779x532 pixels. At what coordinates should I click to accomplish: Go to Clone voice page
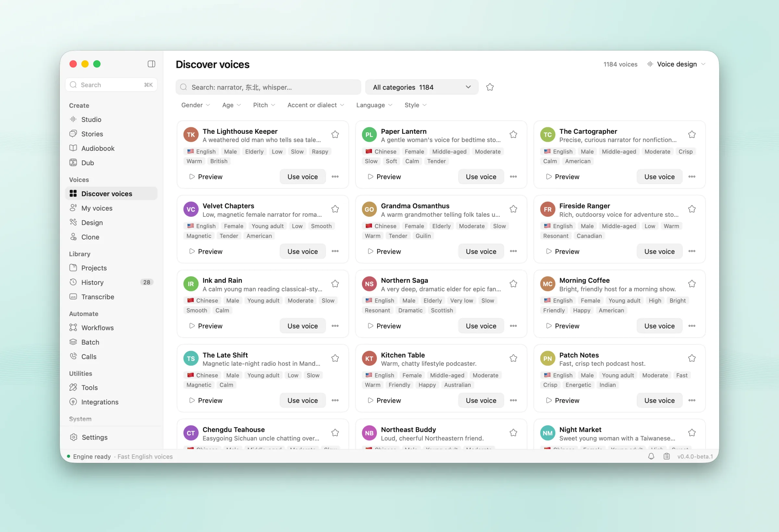coord(111,237)
